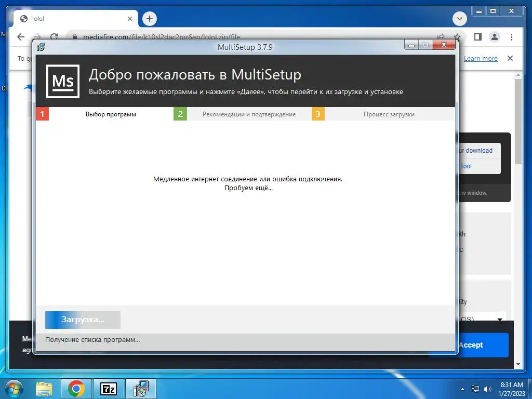Close the MultiSetup window
532x399 pixels.
coord(444,45)
